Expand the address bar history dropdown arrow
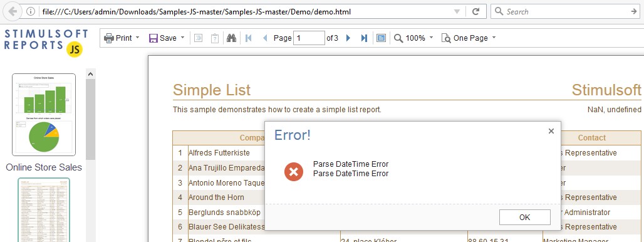 click(457, 11)
